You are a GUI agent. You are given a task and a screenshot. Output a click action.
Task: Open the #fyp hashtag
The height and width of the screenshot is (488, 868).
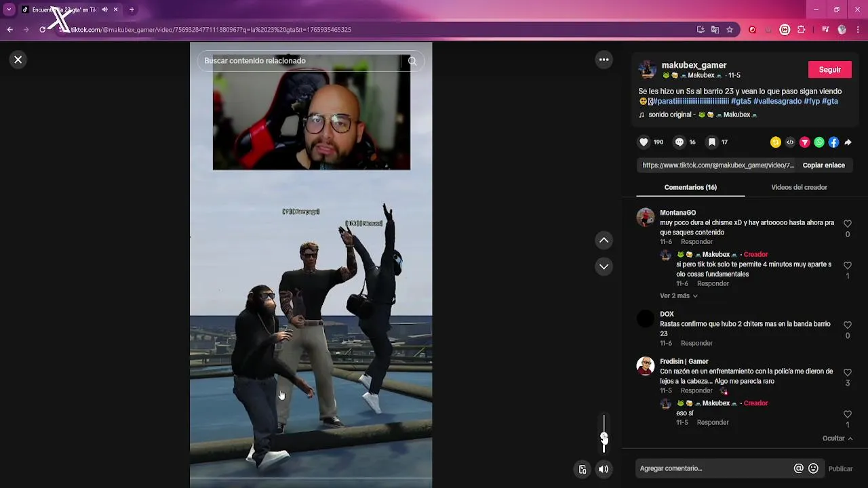812,101
